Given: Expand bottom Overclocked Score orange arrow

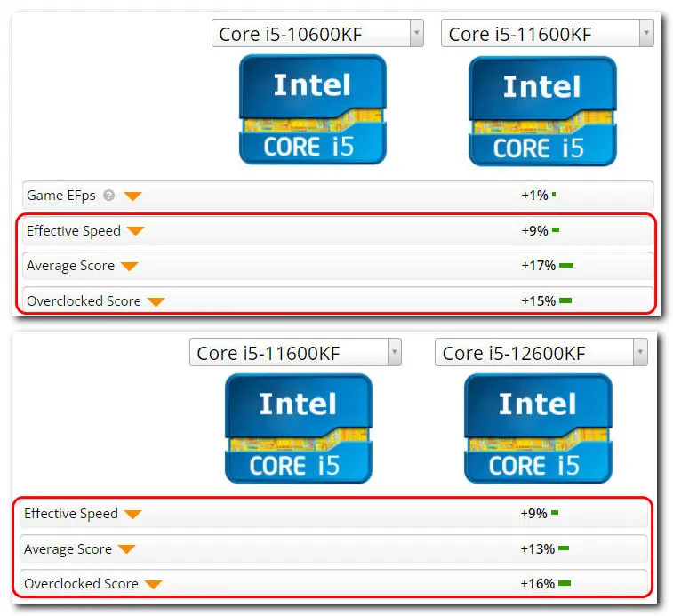Looking at the screenshot, I should pos(153,584).
